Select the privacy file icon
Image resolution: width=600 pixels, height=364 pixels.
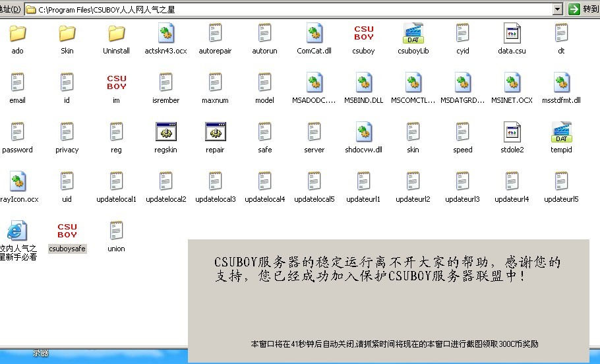[x=67, y=132]
